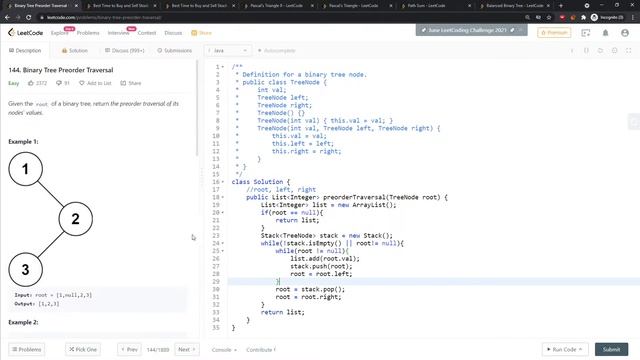Reset code with the editor refresh icon
The width and height of the screenshot is (640, 360).
pos(600,51)
